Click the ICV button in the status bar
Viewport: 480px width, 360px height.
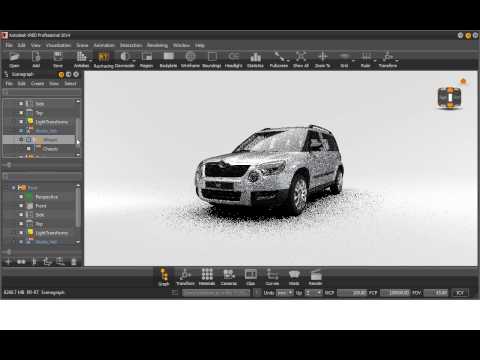click(460, 293)
